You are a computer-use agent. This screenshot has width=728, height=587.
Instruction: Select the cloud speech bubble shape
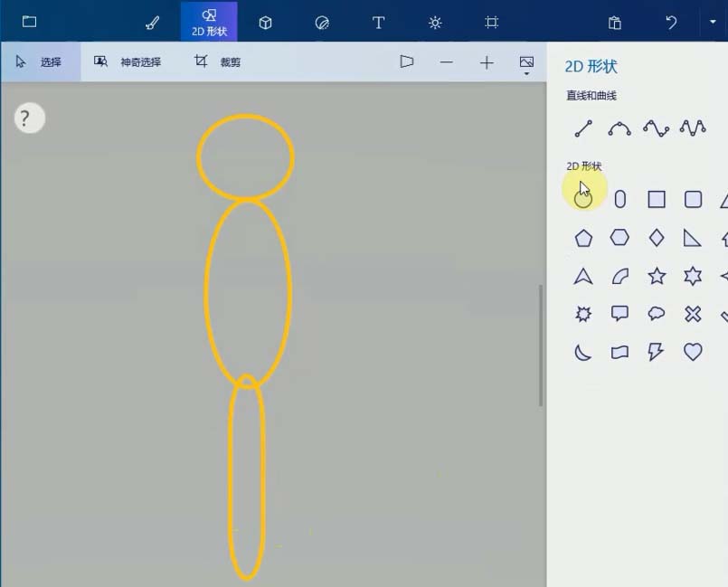pos(657,314)
